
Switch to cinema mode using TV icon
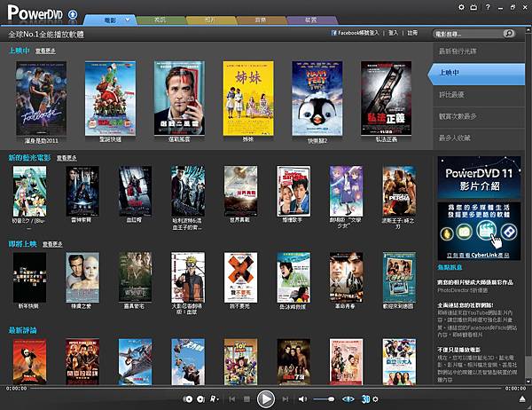point(473,7)
